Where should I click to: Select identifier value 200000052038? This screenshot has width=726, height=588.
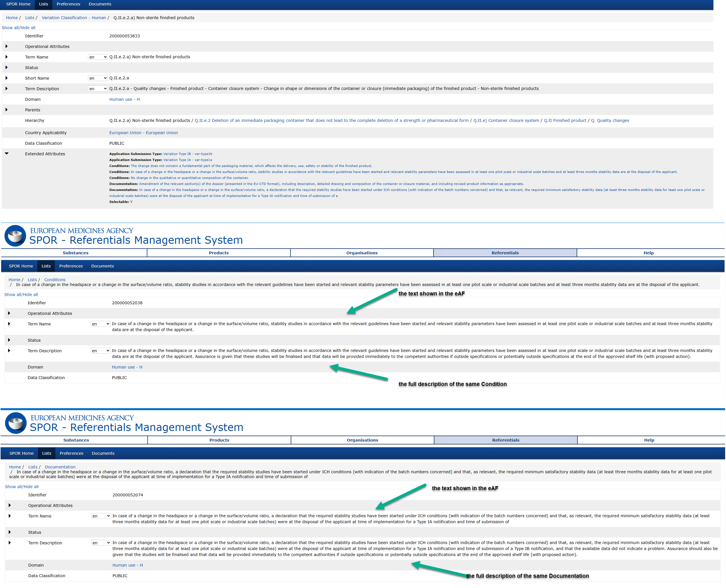[x=127, y=303]
